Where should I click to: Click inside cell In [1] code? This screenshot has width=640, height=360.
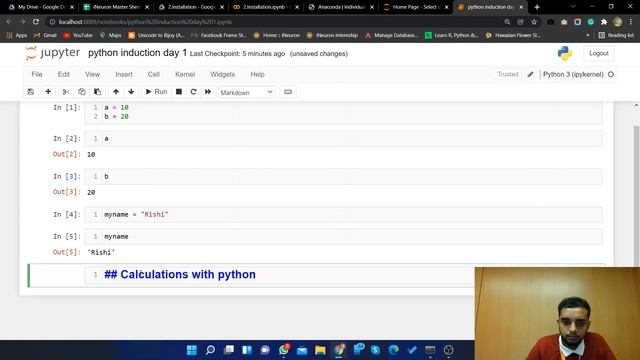343,112
